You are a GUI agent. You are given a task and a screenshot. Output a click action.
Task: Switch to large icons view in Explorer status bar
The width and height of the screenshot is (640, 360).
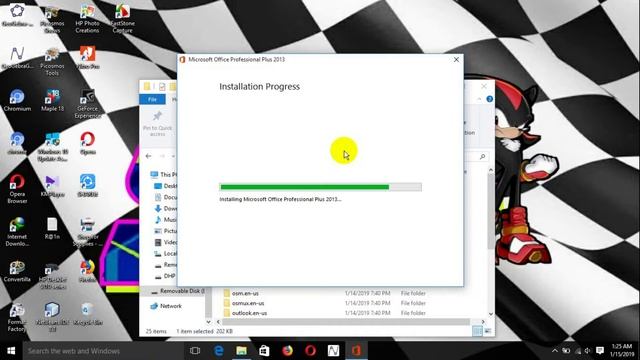tap(488, 331)
